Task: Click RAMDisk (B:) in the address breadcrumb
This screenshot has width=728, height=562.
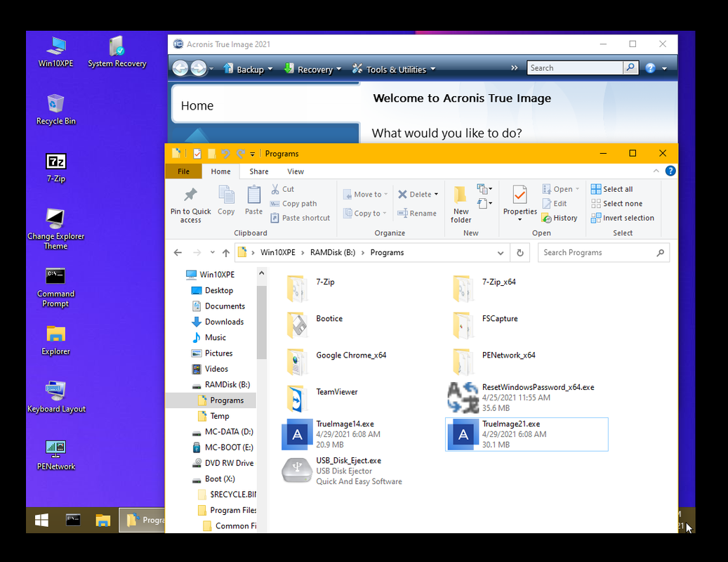Action: [x=333, y=253]
